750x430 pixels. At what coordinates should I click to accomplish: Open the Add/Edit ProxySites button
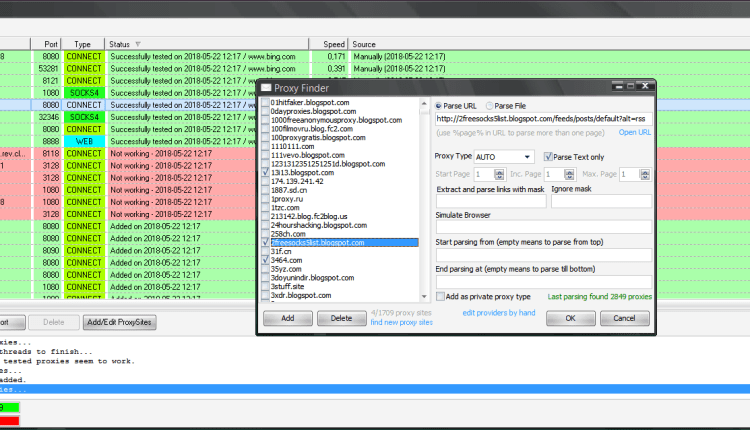(x=119, y=322)
